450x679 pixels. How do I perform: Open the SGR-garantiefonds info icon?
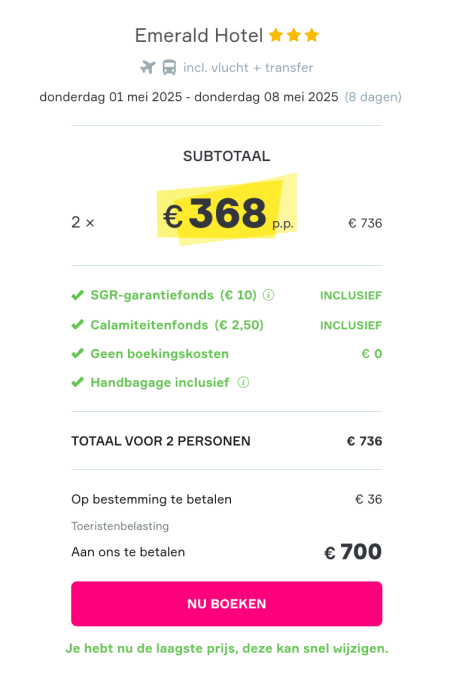tap(269, 295)
